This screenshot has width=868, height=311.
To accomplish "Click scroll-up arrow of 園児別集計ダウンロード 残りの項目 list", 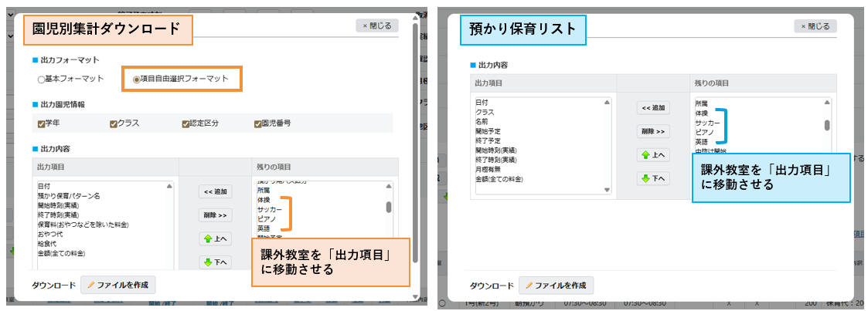I will coord(389,187).
